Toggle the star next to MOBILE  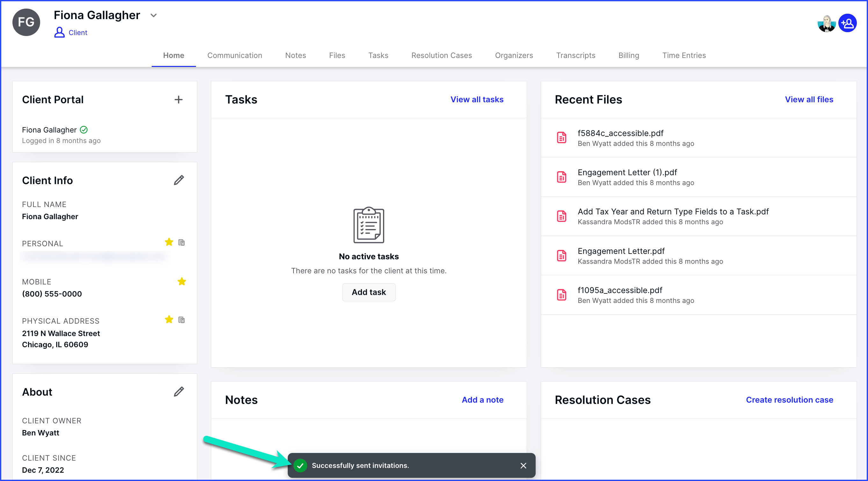click(x=182, y=282)
